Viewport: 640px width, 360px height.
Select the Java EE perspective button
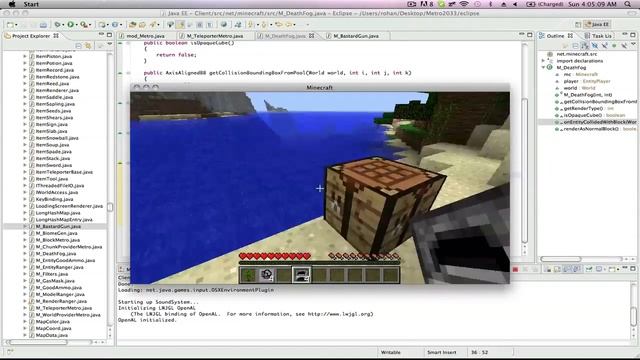[x=597, y=25]
